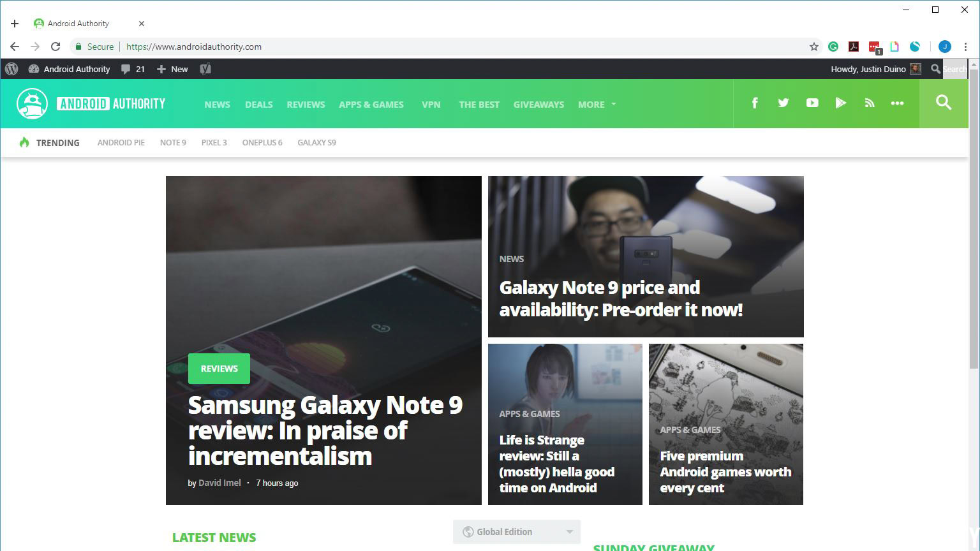Expand the Global Edition dropdown
This screenshot has height=551, width=980.
click(x=517, y=532)
